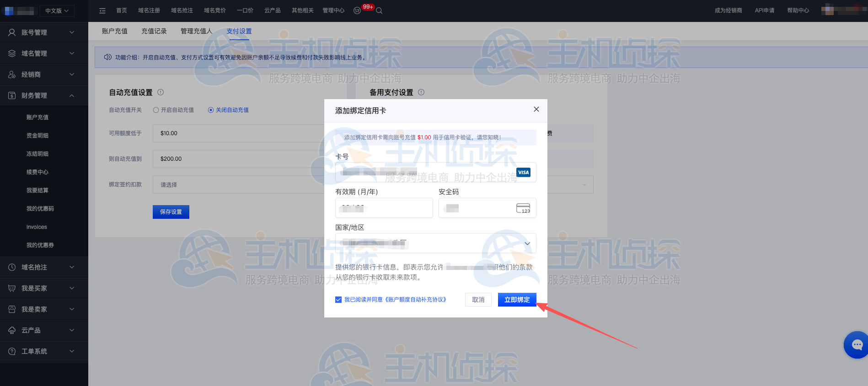868x386 pixels.
Task: Click the 卡号 card number field
Action: (x=435, y=172)
